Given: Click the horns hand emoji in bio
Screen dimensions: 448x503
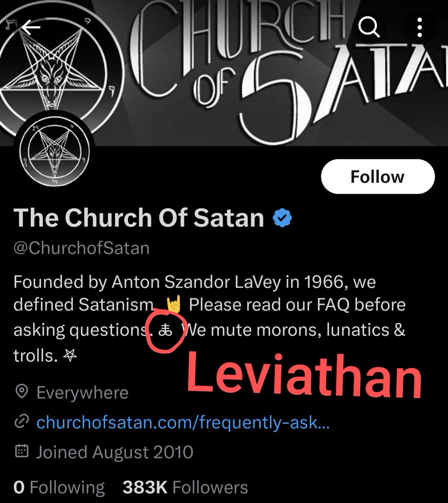Looking at the screenshot, I should tap(173, 305).
